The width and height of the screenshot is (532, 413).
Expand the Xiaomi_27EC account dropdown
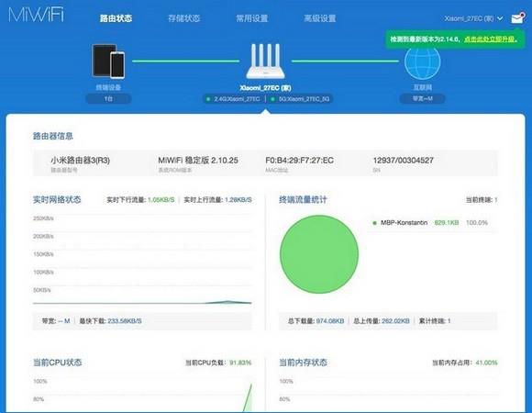tap(473, 18)
